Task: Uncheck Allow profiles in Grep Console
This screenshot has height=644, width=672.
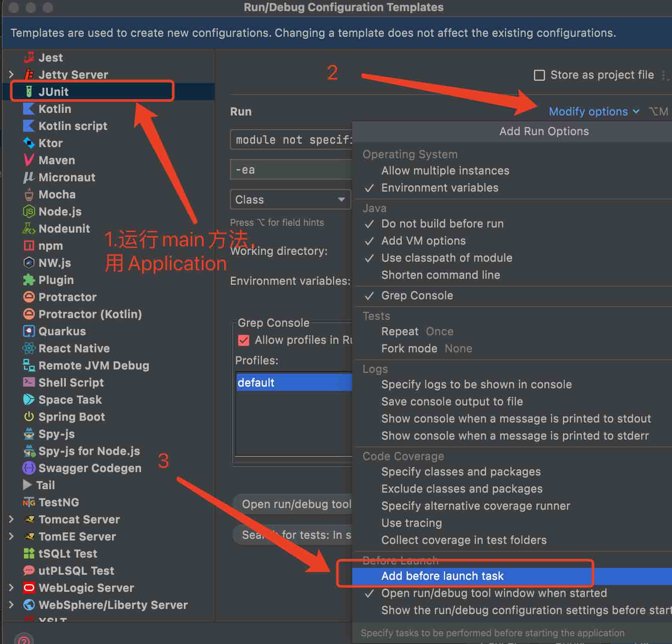Action: [244, 340]
